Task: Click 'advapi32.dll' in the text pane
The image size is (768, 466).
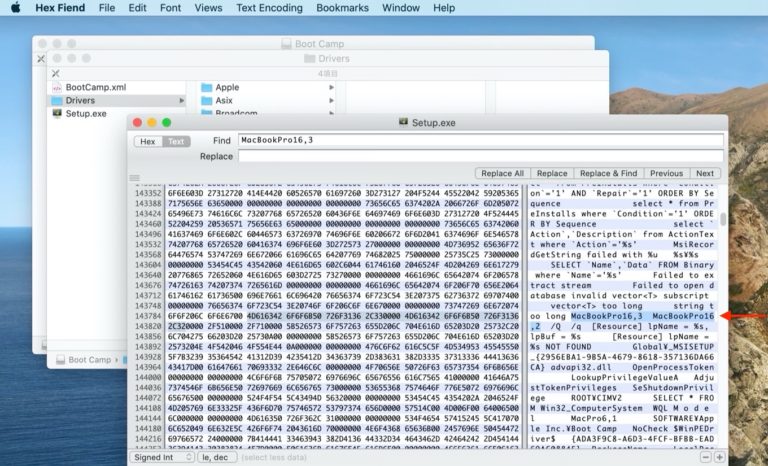Action: click(x=579, y=368)
